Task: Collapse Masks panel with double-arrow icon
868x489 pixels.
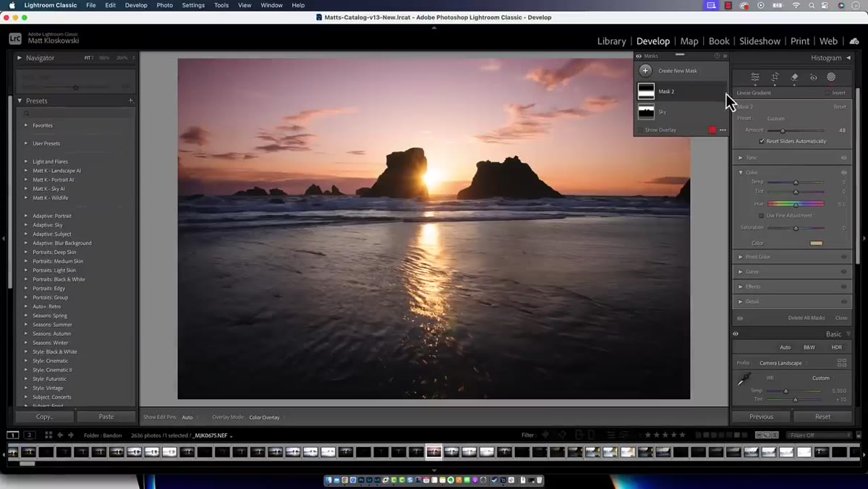Action: 725,56
